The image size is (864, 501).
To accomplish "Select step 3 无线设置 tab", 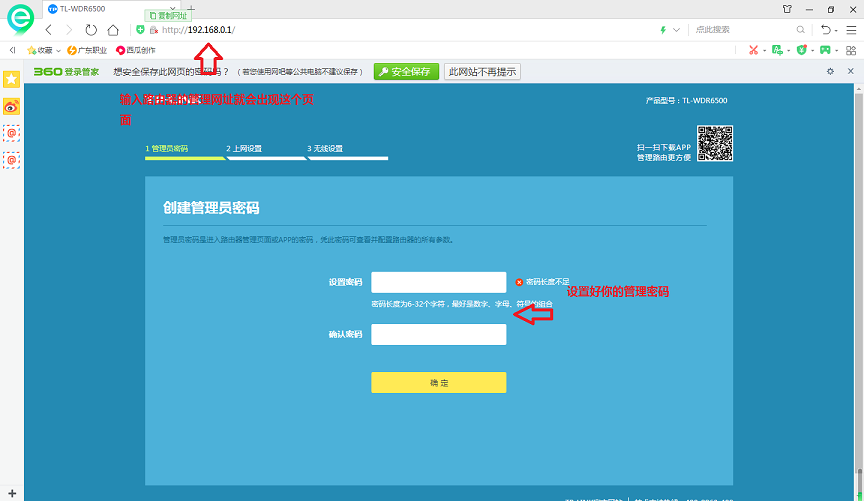I will coord(325,149).
